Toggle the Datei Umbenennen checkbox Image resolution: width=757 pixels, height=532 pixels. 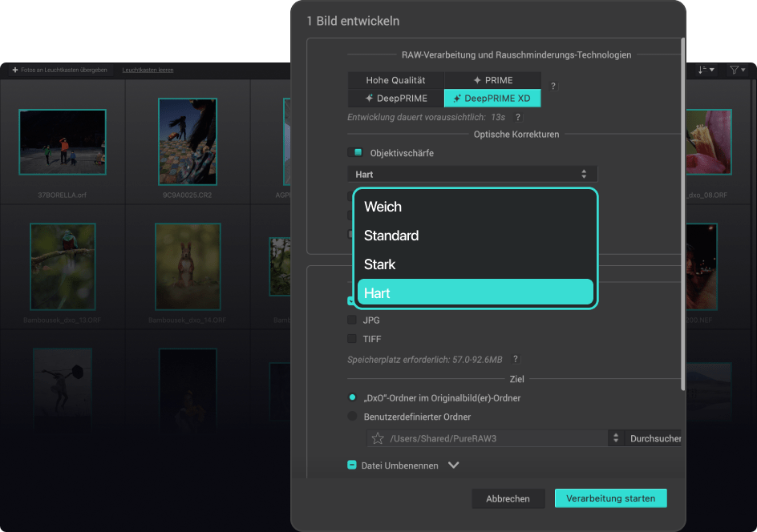coord(352,465)
